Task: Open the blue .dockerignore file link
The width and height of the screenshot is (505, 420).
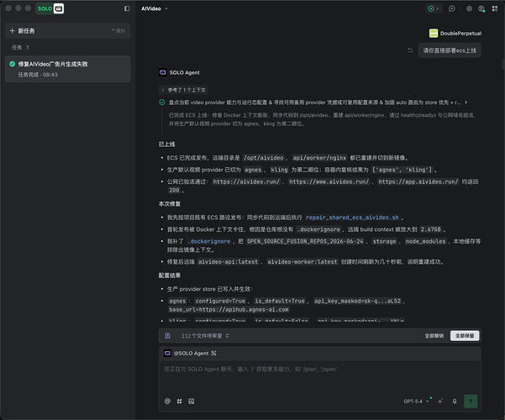Action: coord(209,242)
